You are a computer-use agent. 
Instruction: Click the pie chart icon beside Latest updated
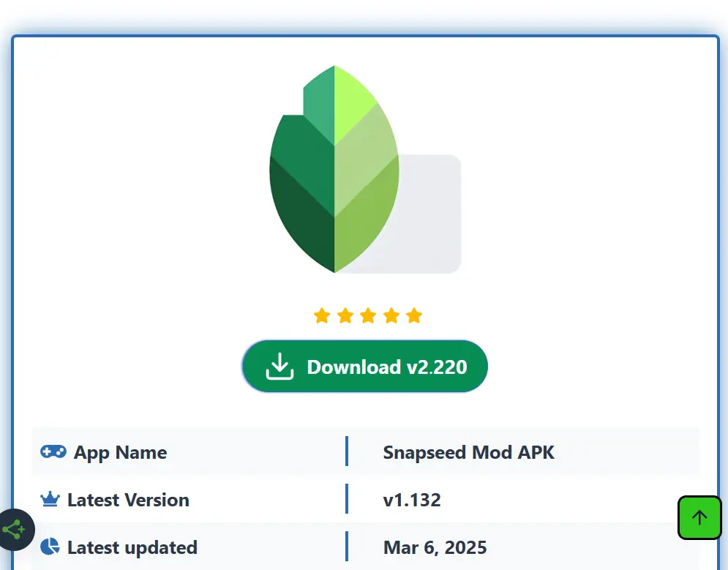coord(50,547)
